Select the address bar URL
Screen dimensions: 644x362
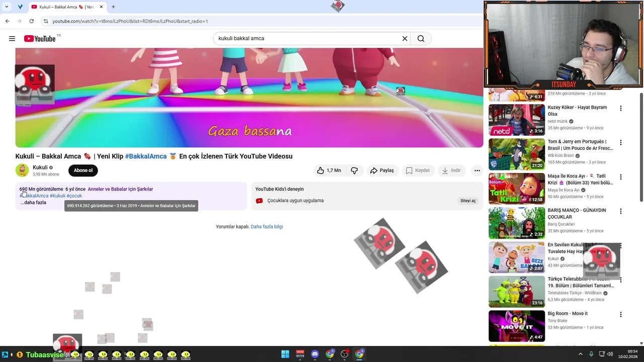tap(130, 21)
